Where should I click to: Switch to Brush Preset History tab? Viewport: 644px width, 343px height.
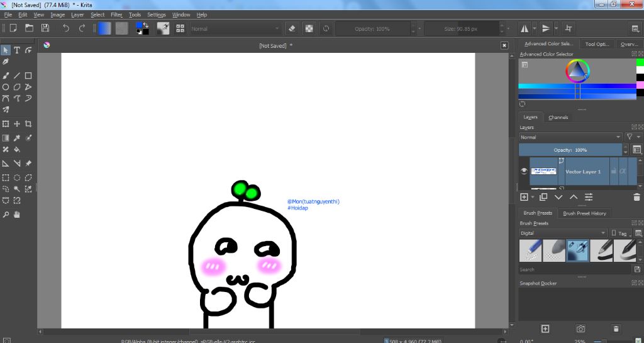[584, 213]
